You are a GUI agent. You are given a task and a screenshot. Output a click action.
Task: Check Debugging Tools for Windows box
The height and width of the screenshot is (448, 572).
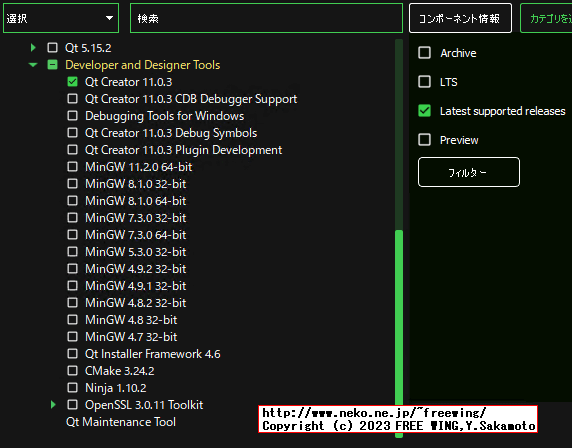click(x=73, y=116)
